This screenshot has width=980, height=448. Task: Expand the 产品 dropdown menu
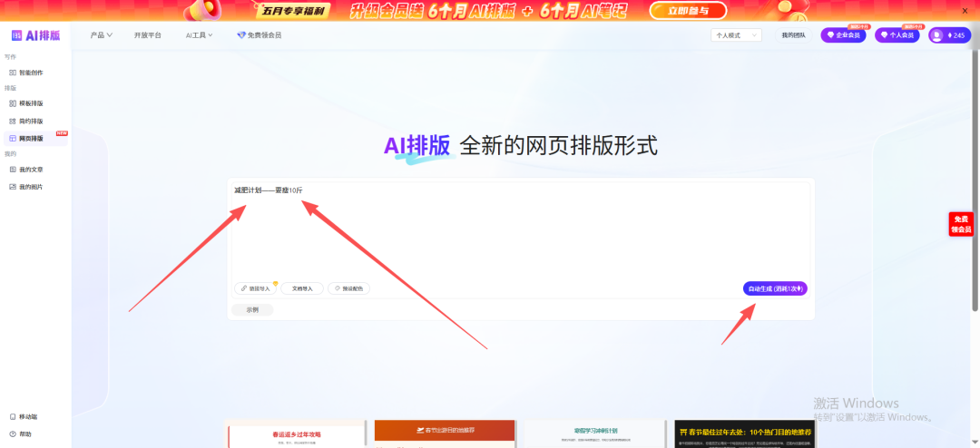pos(102,35)
